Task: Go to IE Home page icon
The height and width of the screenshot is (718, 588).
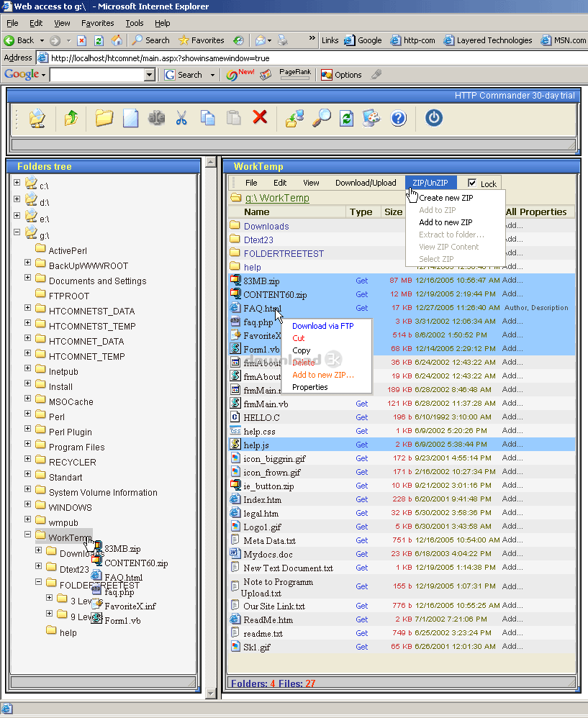Action: point(117,40)
